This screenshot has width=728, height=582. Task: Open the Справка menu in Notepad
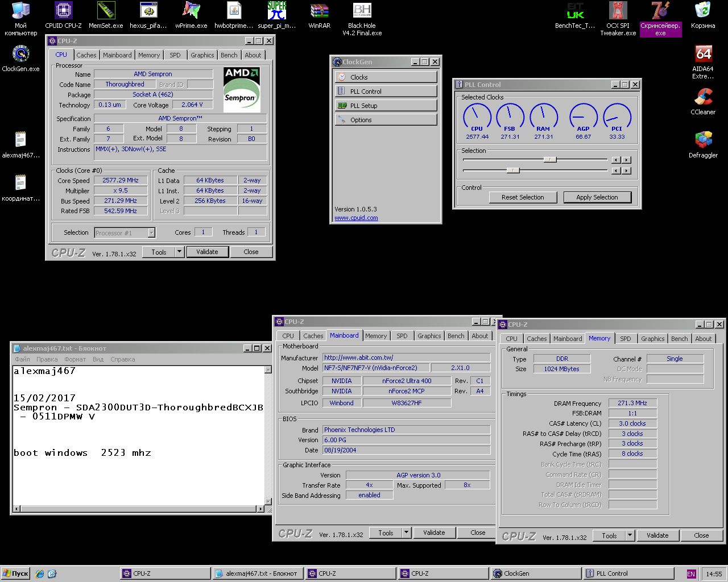point(122,359)
